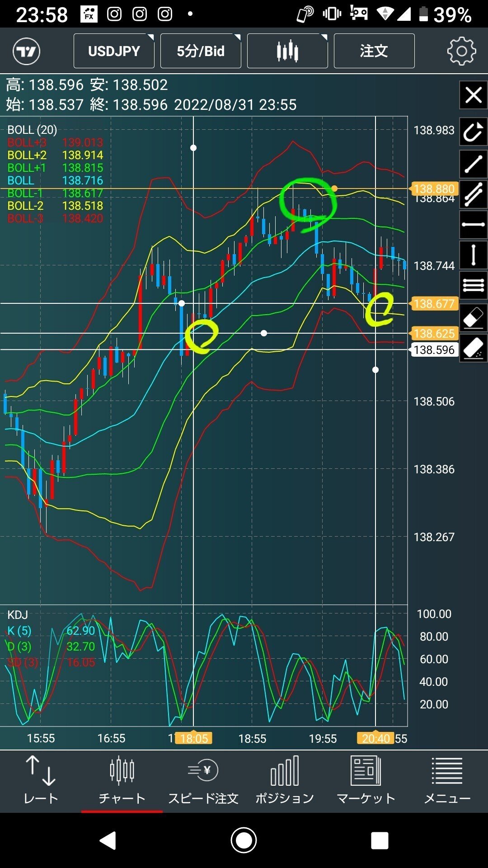Select the parallel channel line tool

click(473, 194)
